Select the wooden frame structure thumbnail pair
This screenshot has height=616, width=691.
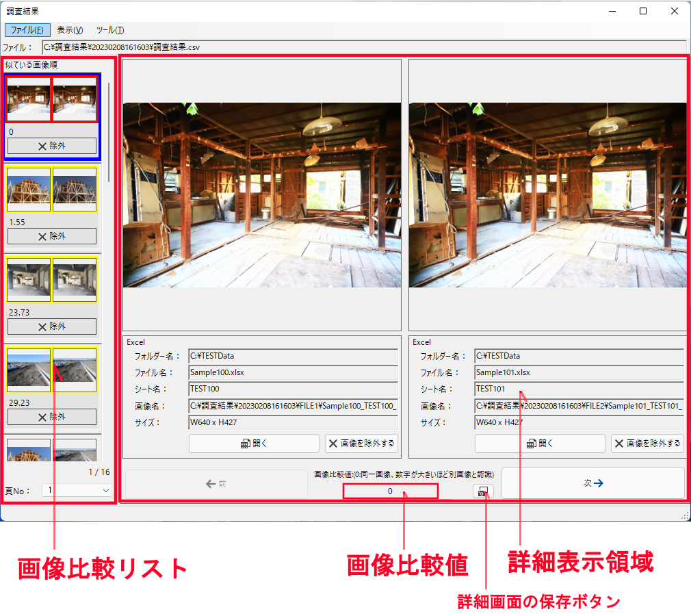pyautogui.click(x=52, y=190)
